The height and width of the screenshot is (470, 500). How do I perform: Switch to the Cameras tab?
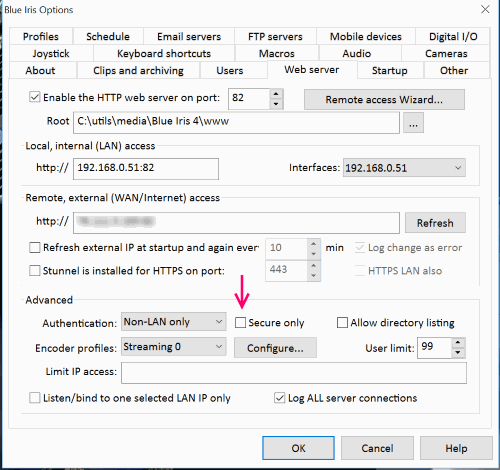coord(446,53)
